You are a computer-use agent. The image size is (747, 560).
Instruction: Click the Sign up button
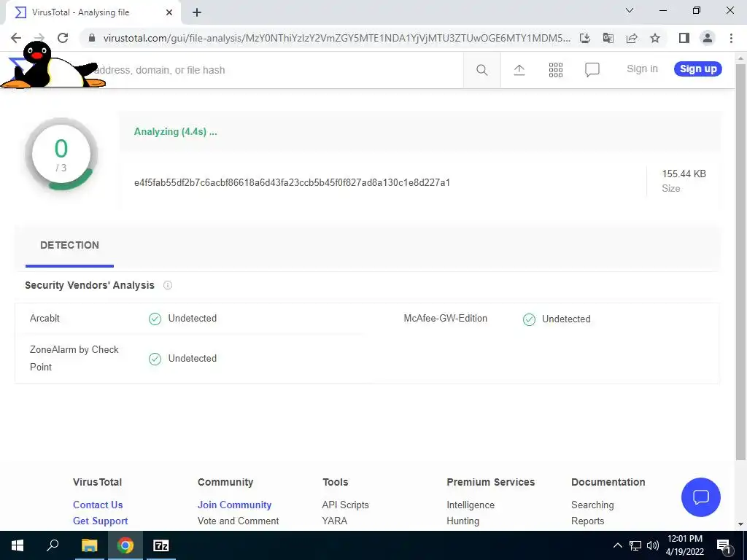click(x=698, y=69)
